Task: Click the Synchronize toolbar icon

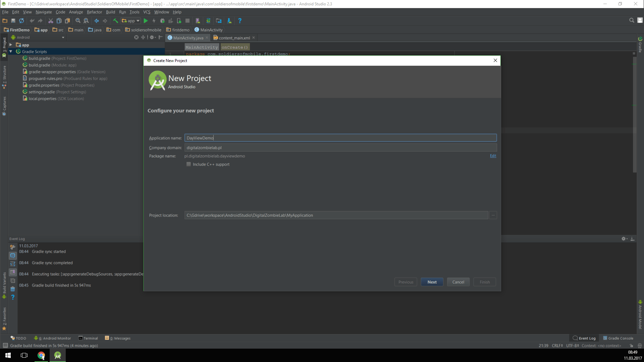Action: (21, 21)
